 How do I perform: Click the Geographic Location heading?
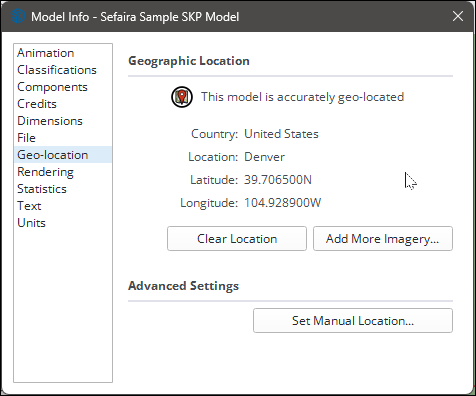[x=189, y=61]
